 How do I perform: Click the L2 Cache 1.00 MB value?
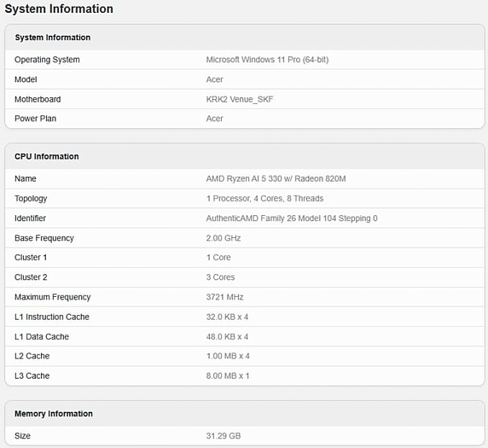click(228, 356)
